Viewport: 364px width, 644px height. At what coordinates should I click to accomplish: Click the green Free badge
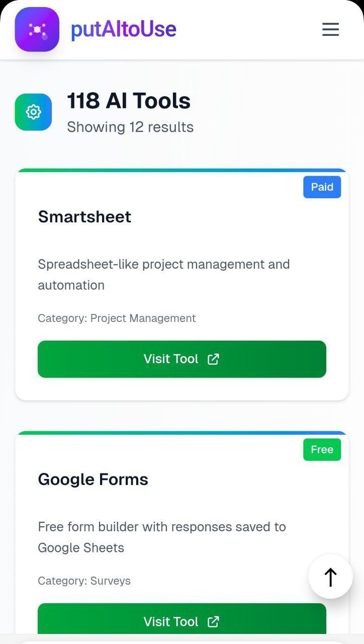(322, 449)
